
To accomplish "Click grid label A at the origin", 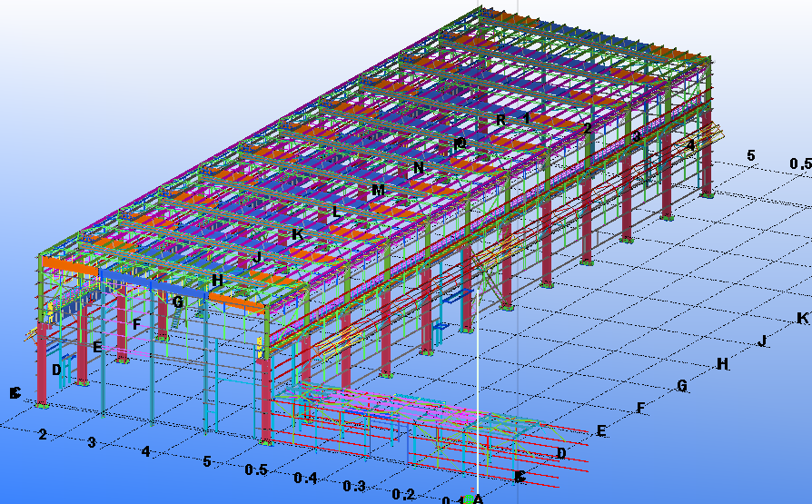I will [x=478, y=499].
